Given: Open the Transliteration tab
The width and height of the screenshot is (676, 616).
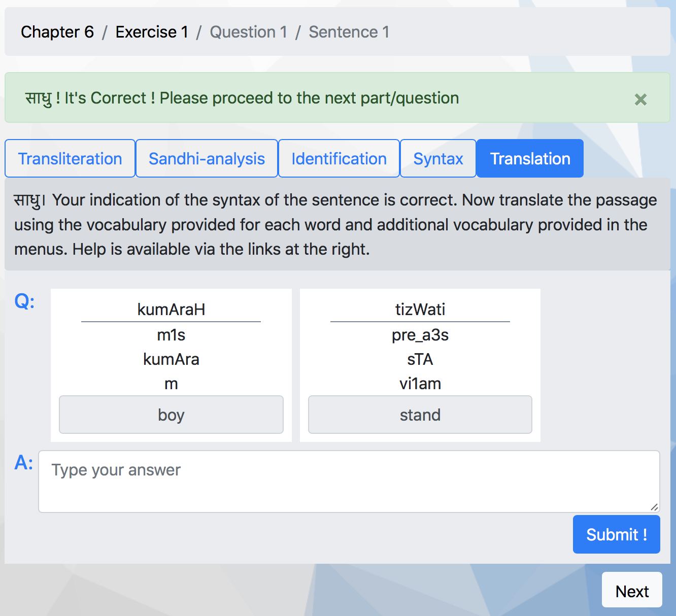Looking at the screenshot, I should [x=70, y=158].
